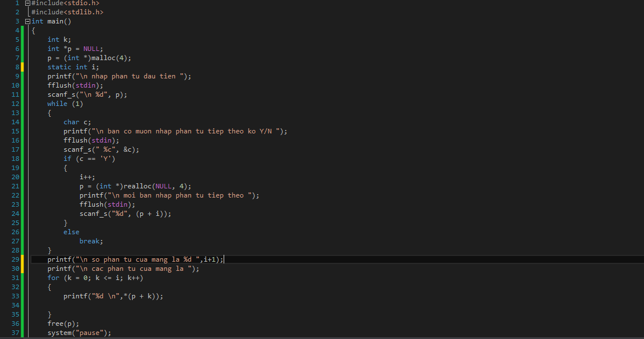
Task: Click the stdlib.h include line
Action: pos(67,12)
